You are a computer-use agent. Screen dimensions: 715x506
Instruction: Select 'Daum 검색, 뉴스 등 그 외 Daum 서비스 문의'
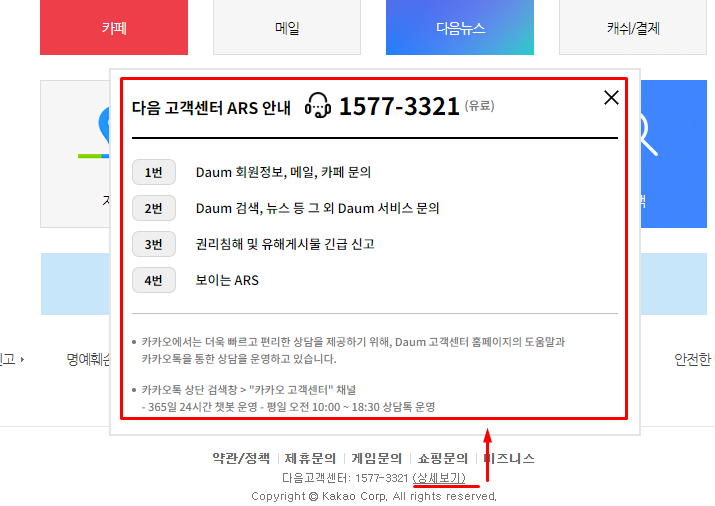coord(317,208)
